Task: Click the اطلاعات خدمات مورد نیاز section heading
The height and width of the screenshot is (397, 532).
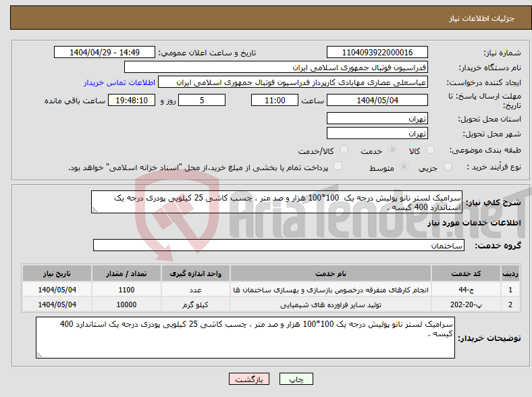Action: pyautogui.click(x=474, y=223)
